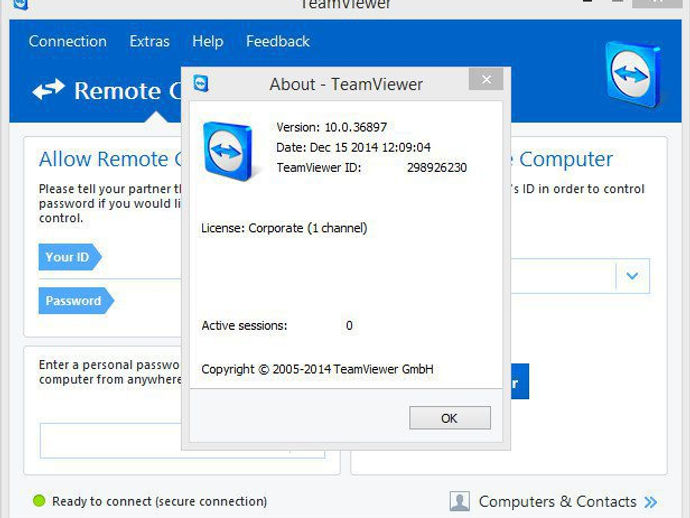Viewport: 690px width, 518px height.
Task: Click the Your ID label
Action: (x=70, y=257)
